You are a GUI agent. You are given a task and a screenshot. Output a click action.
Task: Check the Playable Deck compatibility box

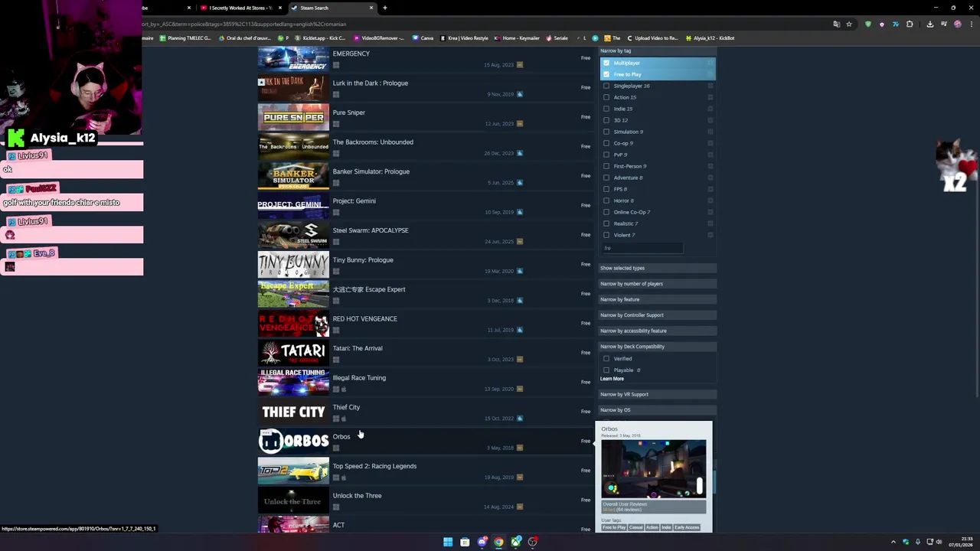click(606, 370)
